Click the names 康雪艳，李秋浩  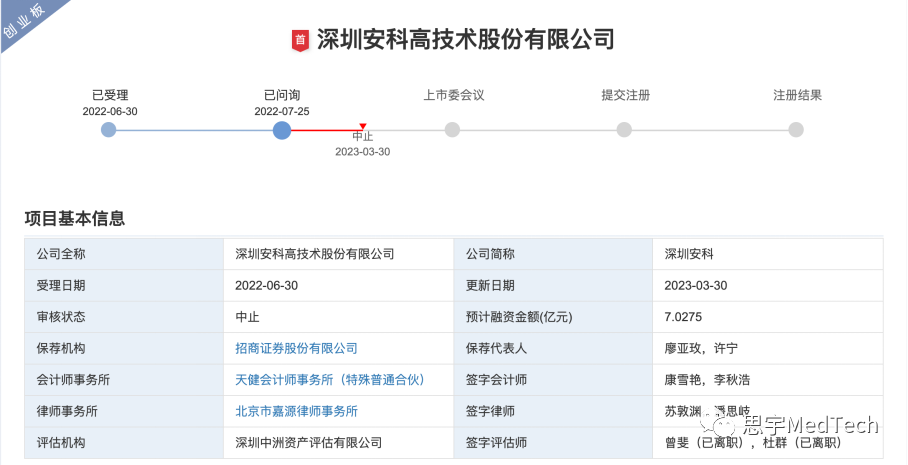(x=708, y=380)
